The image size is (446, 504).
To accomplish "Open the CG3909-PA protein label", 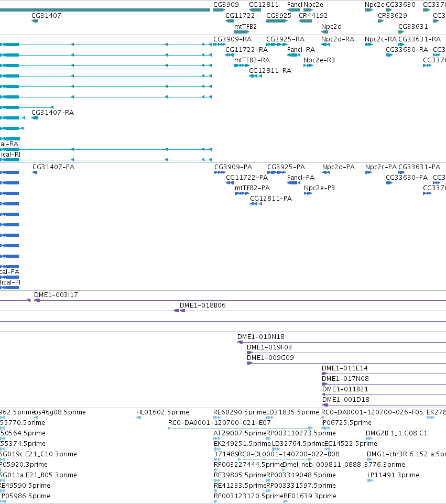I will pos(233,167).
